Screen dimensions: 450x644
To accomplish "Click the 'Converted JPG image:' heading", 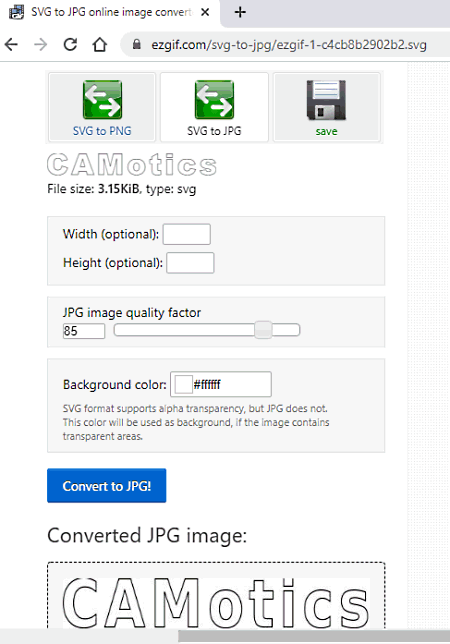I will coord(147,536).
